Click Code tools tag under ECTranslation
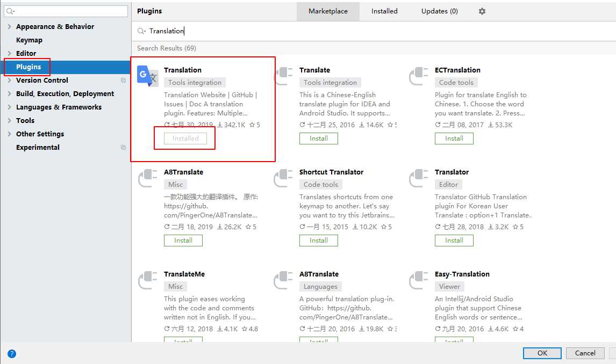 click(x=456, y=82)
